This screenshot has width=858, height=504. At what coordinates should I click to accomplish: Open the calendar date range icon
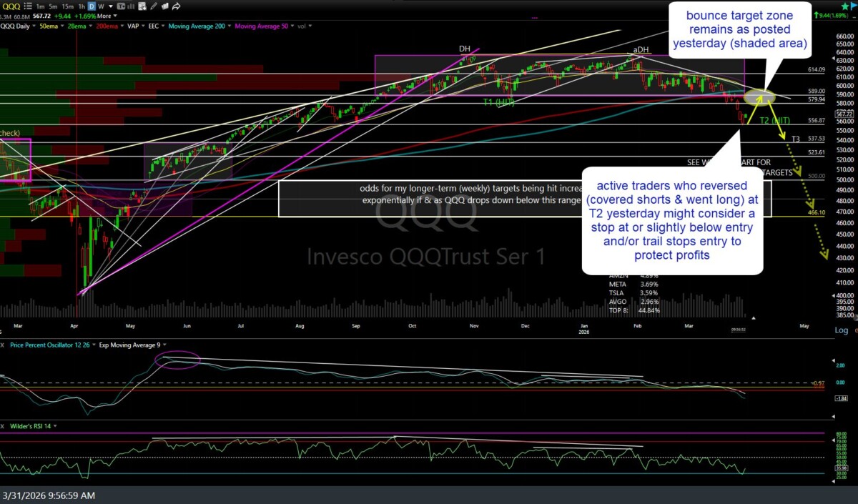point(142,6)
